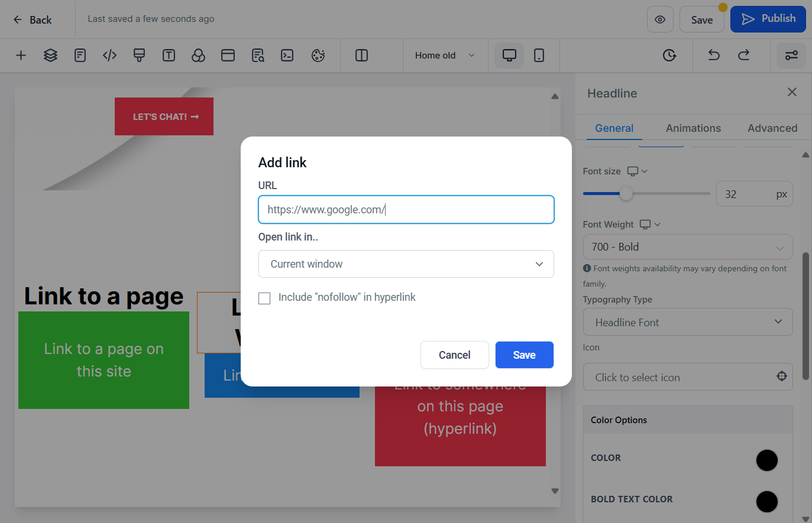812x523 pixels.
Task: Open the Headline Font typography dropdown
Action: [x=688, y=322]
